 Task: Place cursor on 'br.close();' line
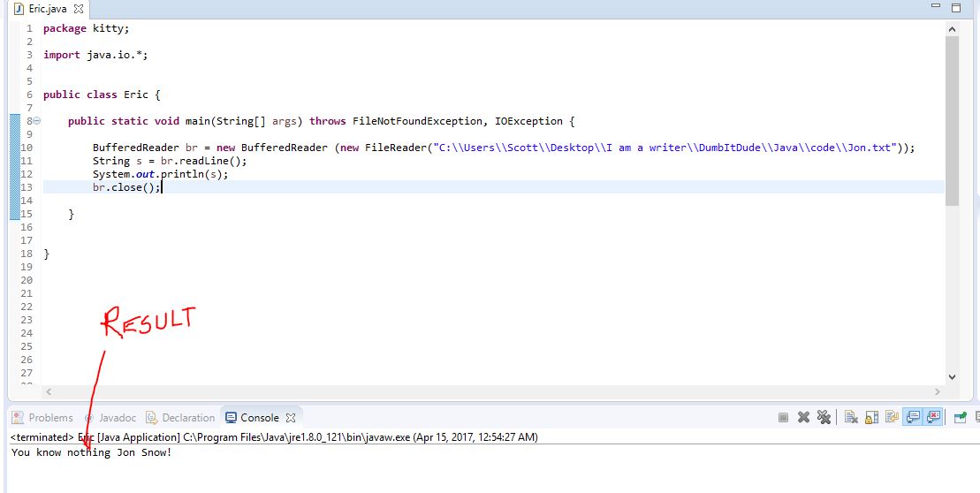coord(127,187)
